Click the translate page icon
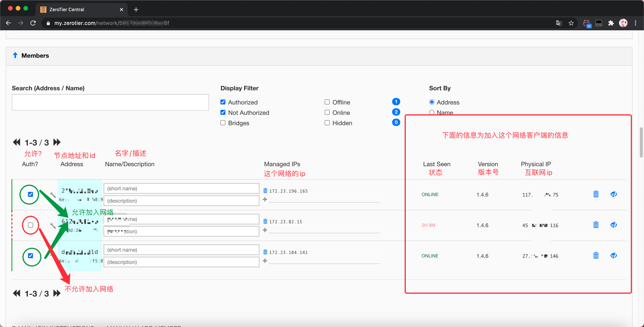Screen dimensions: 644x327 tap(559, 23)
